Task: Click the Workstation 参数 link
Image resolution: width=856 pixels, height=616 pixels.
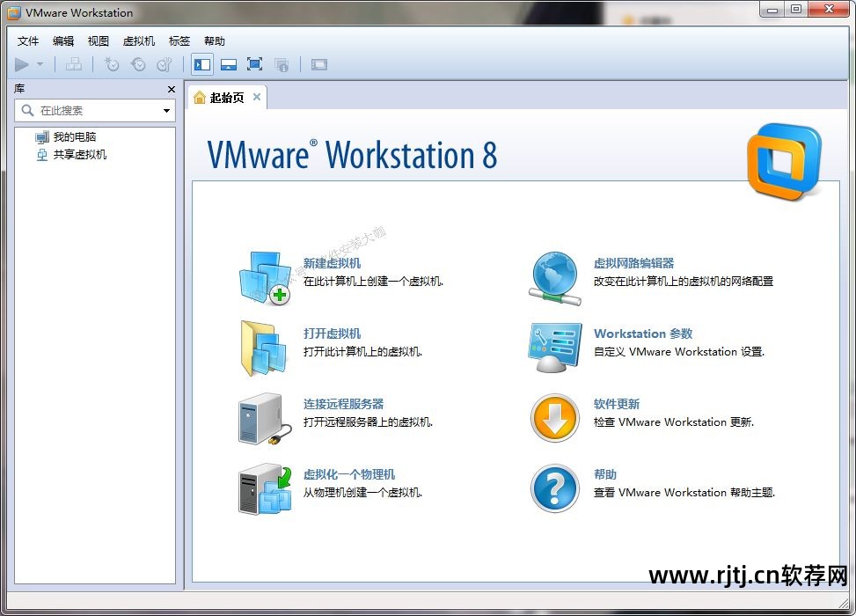Action: tap(643, 334)
